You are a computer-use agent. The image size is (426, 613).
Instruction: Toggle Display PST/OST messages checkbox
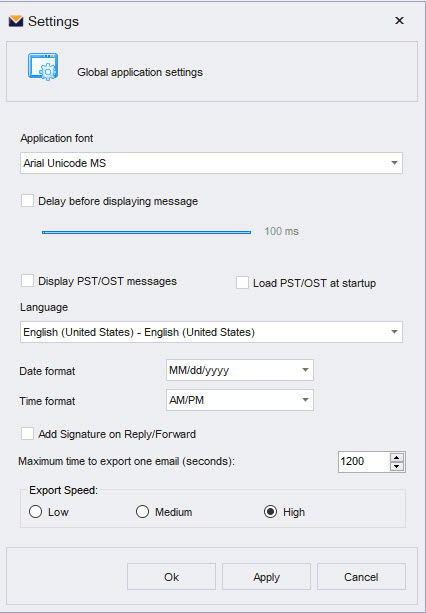pos(27,281)
